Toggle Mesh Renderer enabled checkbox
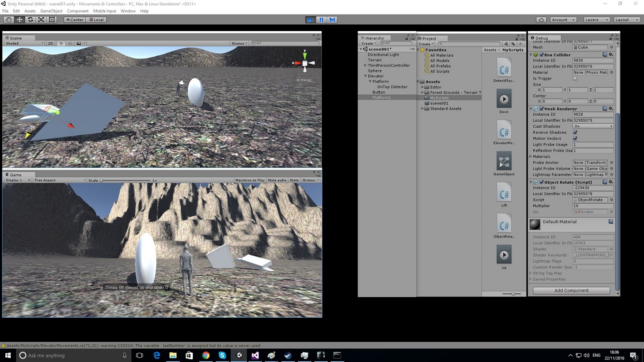Image resolution: width=644 pixels, height=362 pixels. pos(541,108)
